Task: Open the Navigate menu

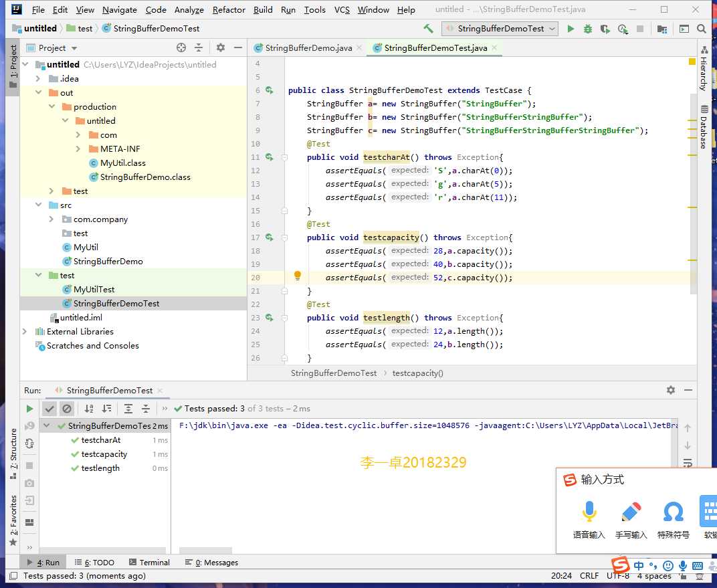Action: (x=119, y=9)
